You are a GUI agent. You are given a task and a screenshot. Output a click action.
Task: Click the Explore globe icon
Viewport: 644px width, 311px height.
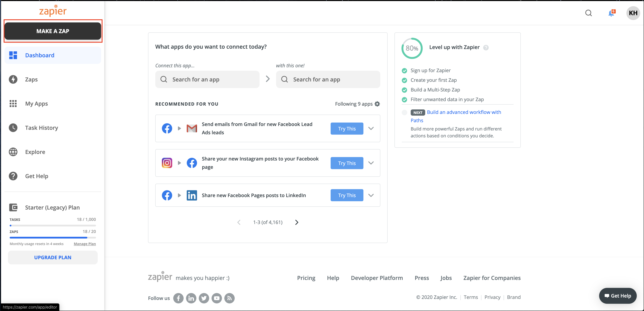13,152
